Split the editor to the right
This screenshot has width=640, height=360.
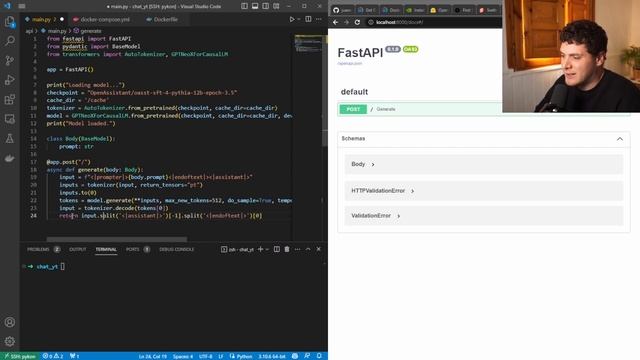308,19
